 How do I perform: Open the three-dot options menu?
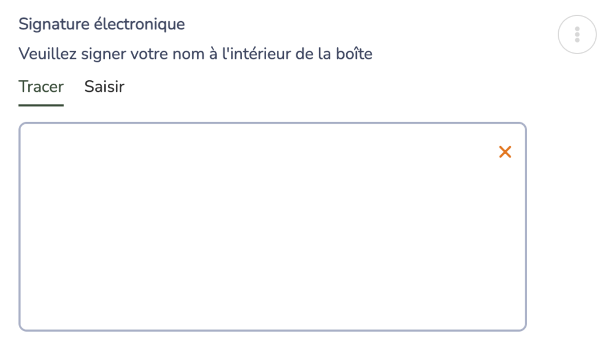click(x=577, y=35)
